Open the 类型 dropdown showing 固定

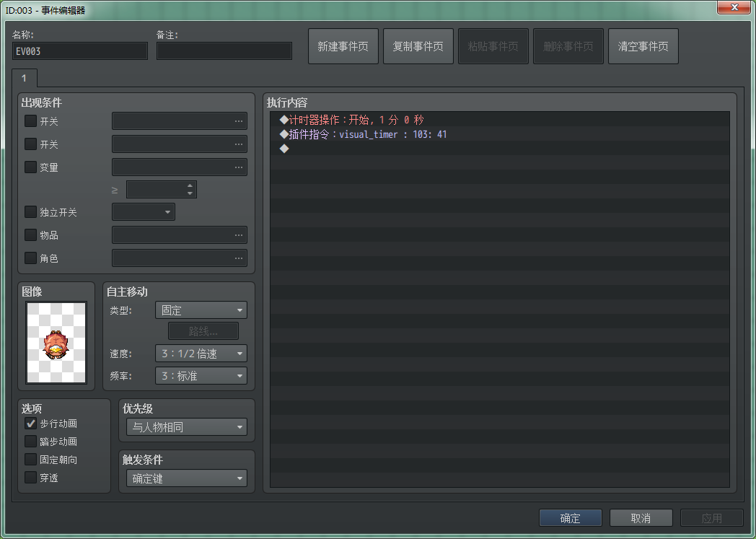click(x=201, y=310)
